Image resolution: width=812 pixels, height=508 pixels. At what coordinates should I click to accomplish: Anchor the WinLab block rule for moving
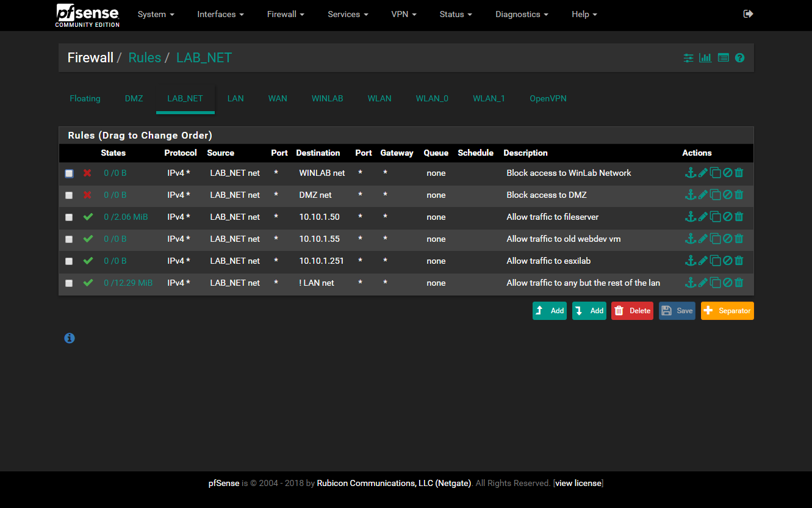[691, 173]
